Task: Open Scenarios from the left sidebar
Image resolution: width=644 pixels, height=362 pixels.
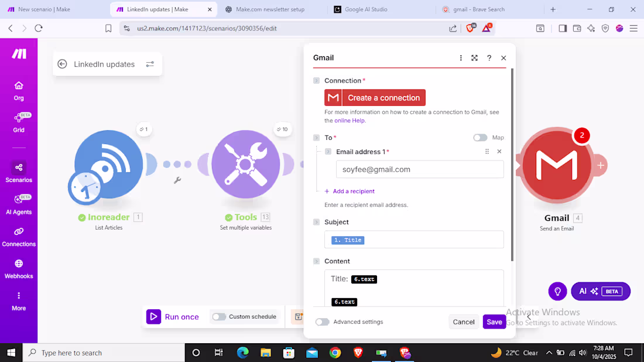Action: tap(19, 173)
